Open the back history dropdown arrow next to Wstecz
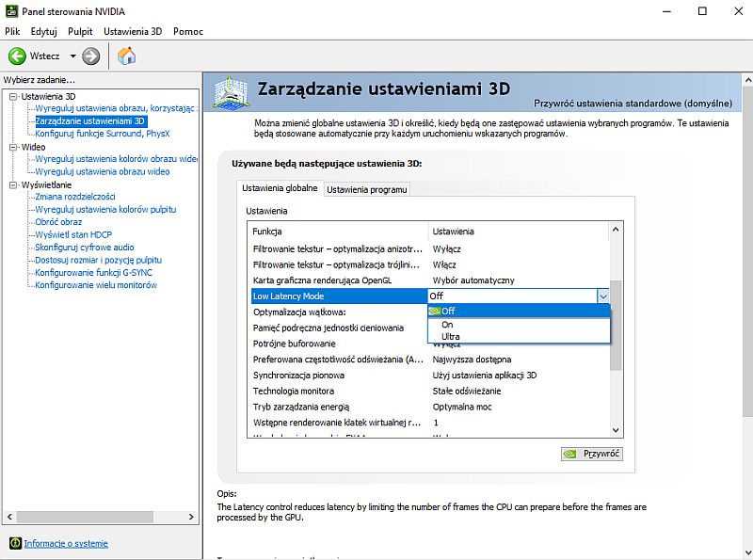The height and width of the screenshot is (560, 753). tap(73, 56)
